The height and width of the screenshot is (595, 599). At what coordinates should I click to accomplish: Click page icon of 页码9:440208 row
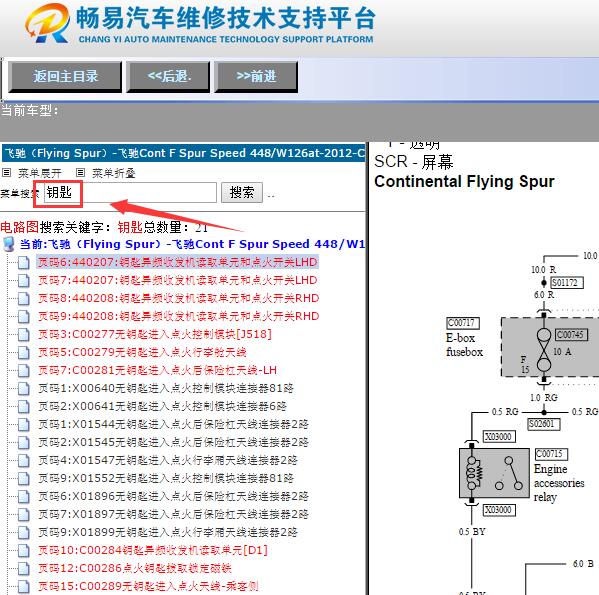[24, 317]
